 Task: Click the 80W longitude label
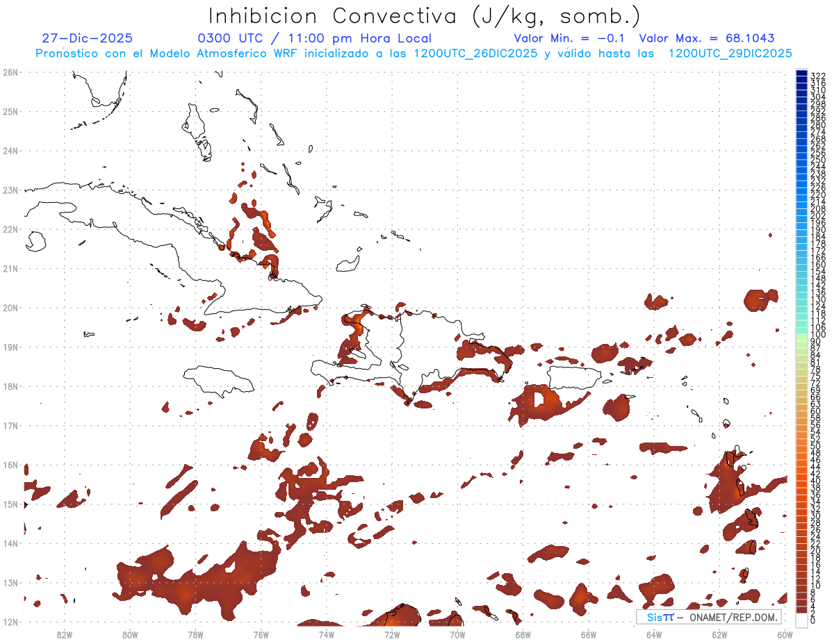[129, 634]
